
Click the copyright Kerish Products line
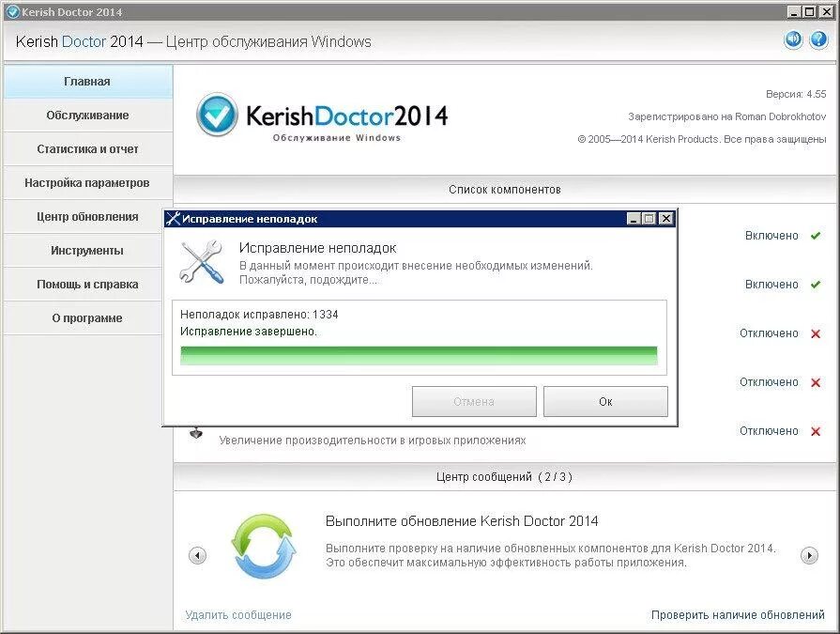(x=702, y=139)
